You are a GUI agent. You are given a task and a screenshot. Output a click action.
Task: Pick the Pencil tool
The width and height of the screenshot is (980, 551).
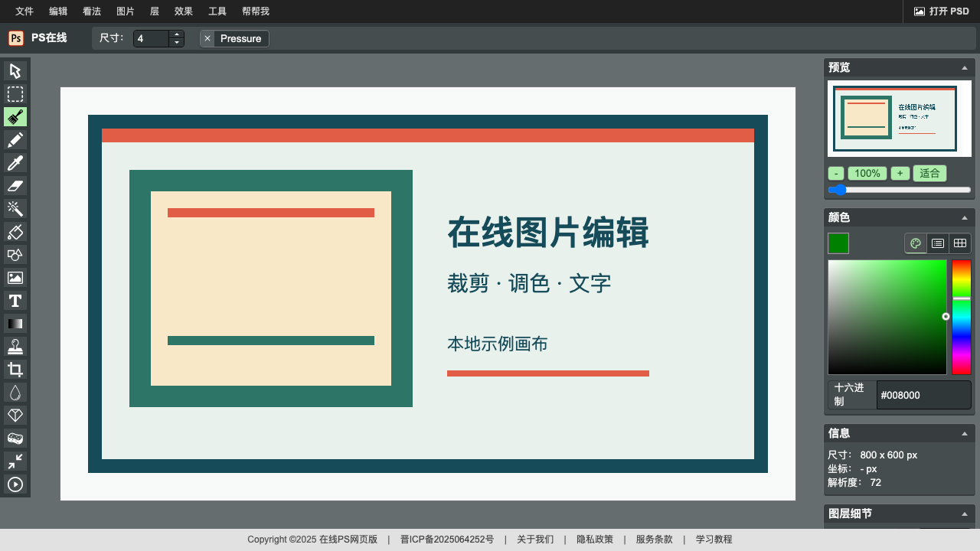[15, 140]
